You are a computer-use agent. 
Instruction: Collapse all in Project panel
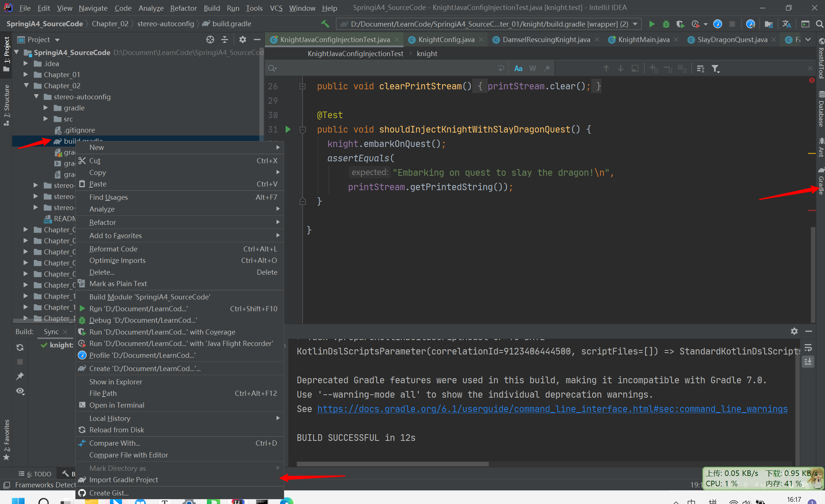[x=225, y=40]
